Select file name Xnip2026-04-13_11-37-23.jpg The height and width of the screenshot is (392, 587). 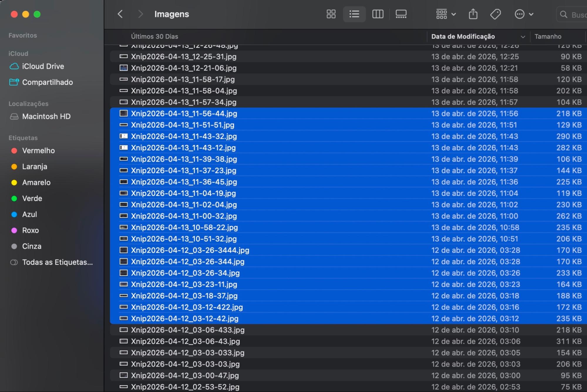pos(184,170)
